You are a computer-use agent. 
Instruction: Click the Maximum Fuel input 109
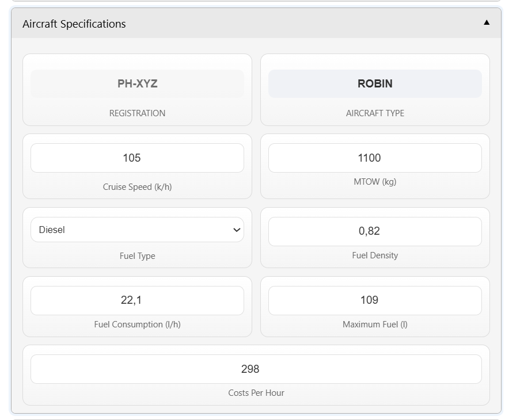(375, 300)
